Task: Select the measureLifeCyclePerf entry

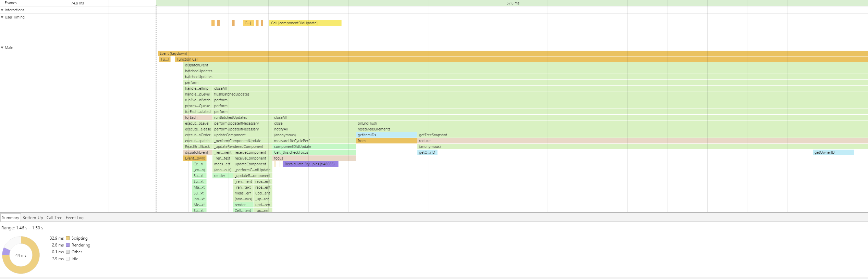Action: click(x=314, y=141)
